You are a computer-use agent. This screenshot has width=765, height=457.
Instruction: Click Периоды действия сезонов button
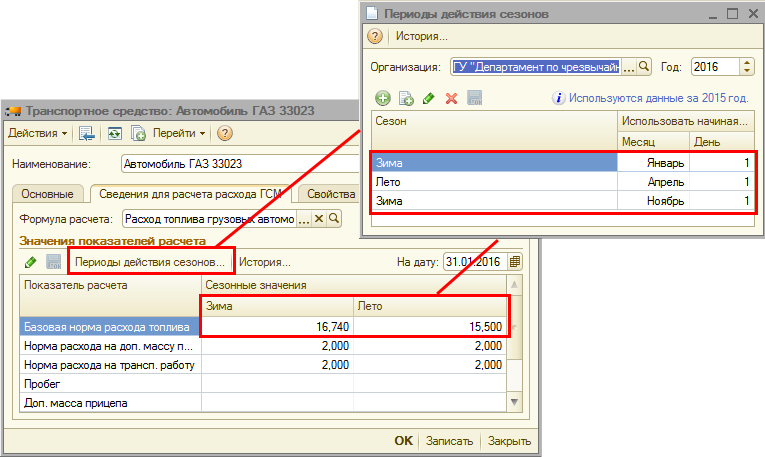point(151,262)
